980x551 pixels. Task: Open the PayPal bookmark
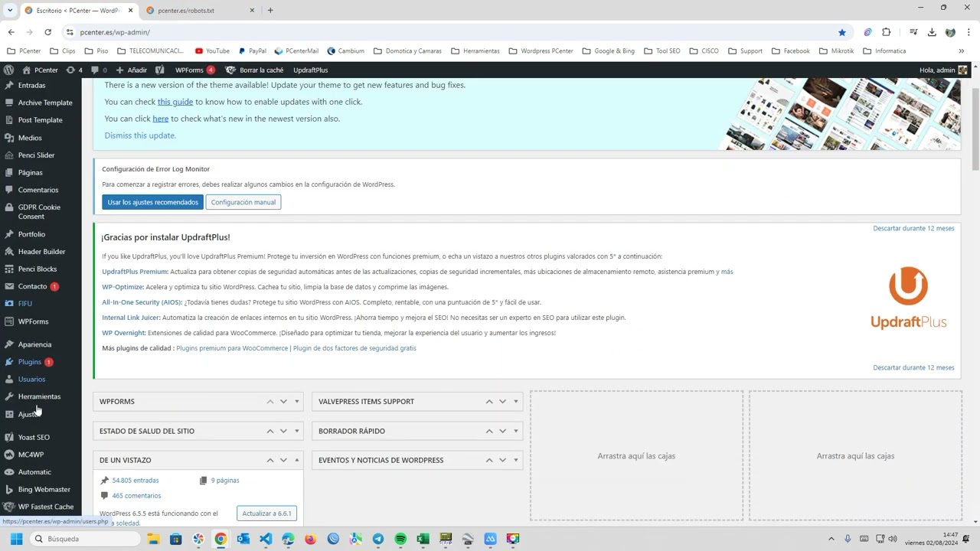[x=252, y=51]
